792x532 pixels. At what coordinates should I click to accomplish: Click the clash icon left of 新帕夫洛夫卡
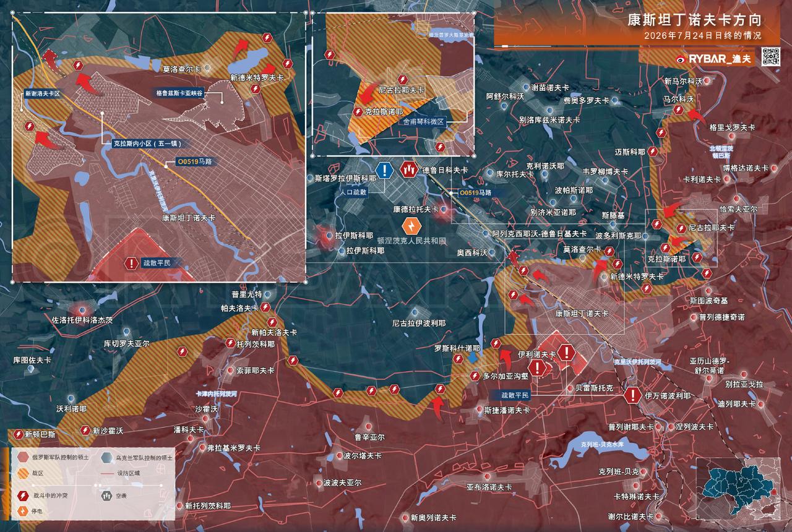272,322
